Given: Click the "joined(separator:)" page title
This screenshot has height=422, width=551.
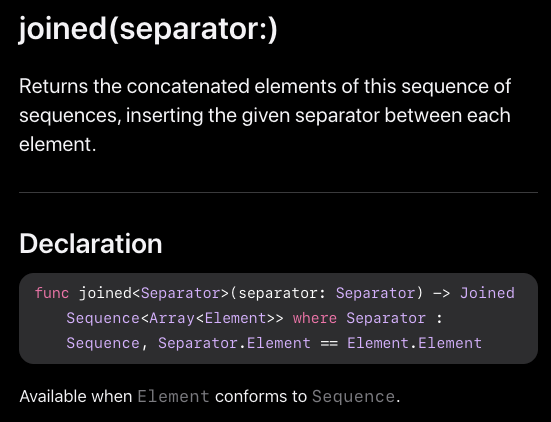Looking at the screenshot, I should [x=148, y=29].
